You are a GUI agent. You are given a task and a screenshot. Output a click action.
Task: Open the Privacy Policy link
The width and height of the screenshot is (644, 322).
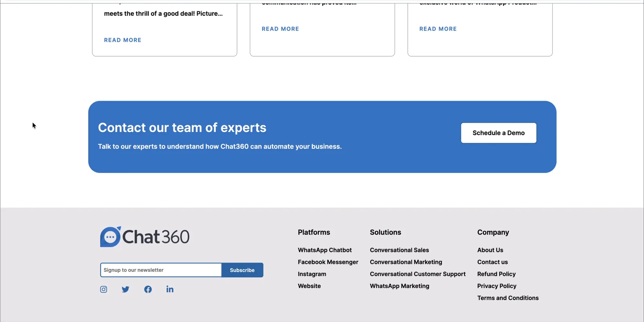click(497, 286)
